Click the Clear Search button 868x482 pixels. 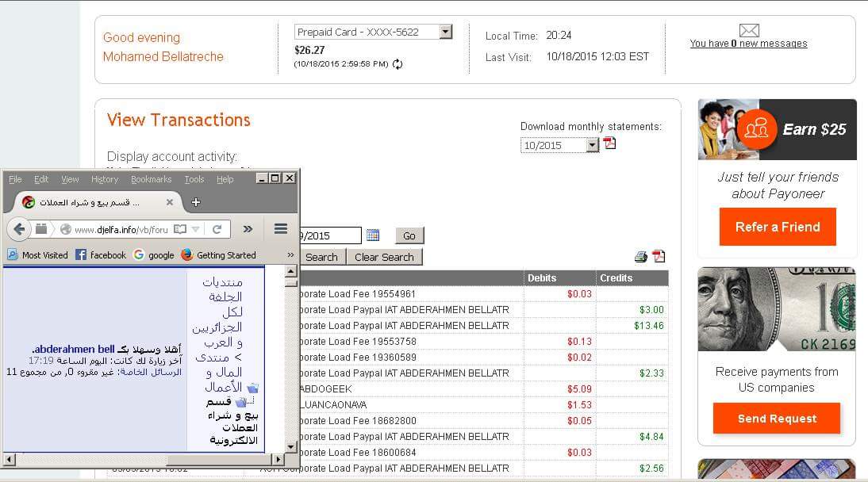pyautogui.click(x=384, y=258)
